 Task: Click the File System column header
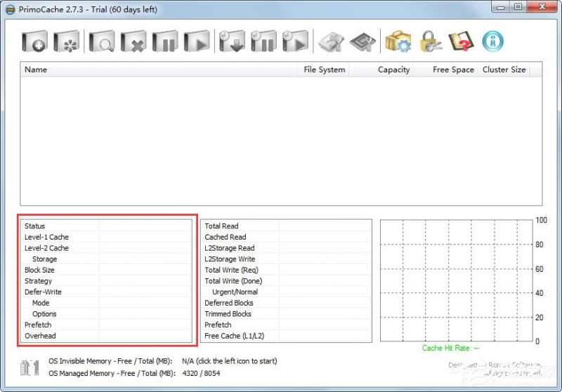point(324,70)
